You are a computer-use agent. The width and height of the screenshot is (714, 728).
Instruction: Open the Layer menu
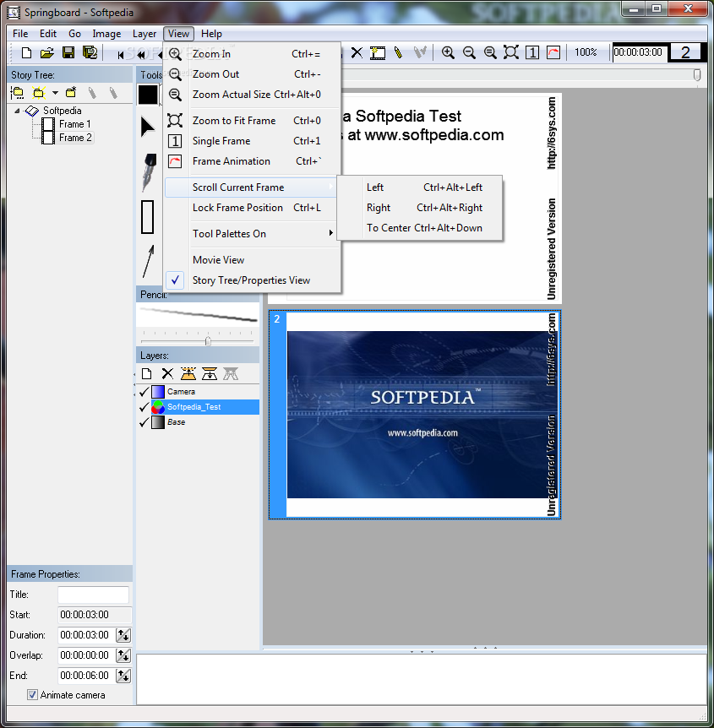point(144,34)
